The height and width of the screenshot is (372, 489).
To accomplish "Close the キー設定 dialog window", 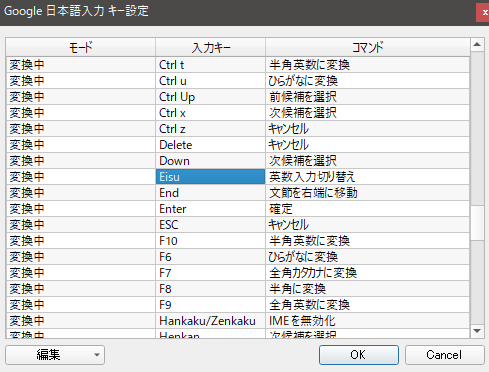I will click(x=483, y=13).
